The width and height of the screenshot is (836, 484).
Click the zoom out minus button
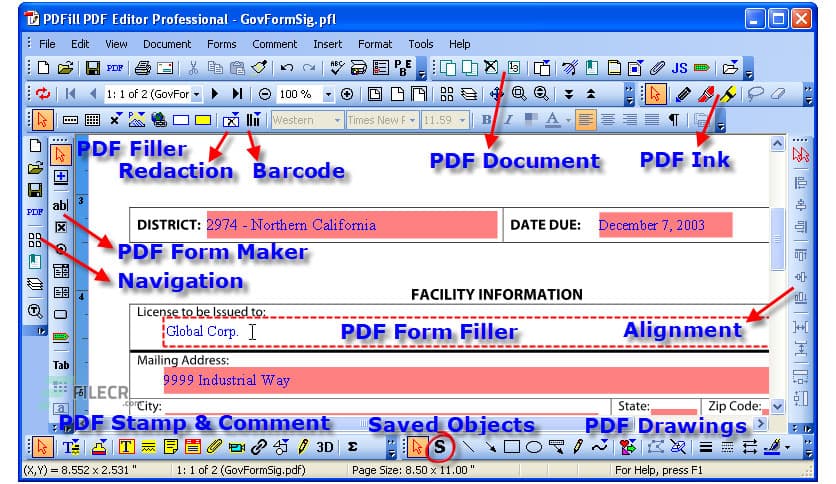(264, 94)
